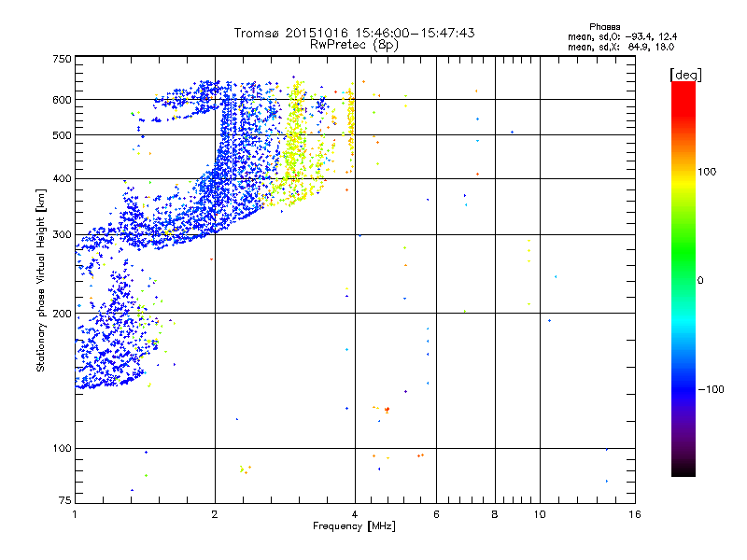Click the x-axis tick label '4'
The width and height of the screenshot is (747, 560).
coord(355,514)
